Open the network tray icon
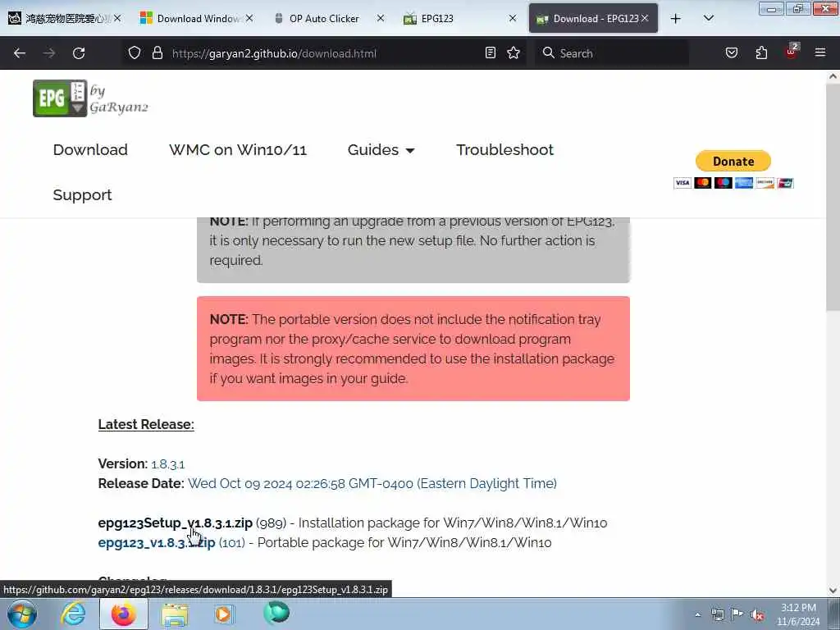Image resolution: width=840 pixels, height=630 pixels. [718, 614]
